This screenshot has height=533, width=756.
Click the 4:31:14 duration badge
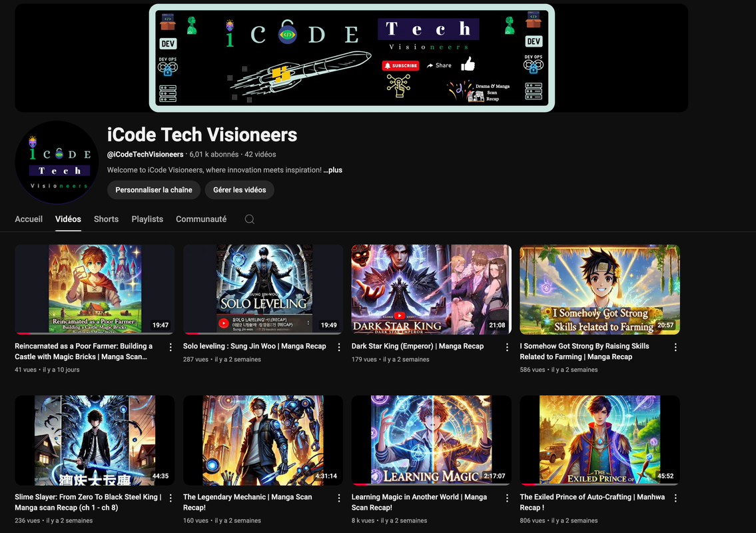pos(326,476)
